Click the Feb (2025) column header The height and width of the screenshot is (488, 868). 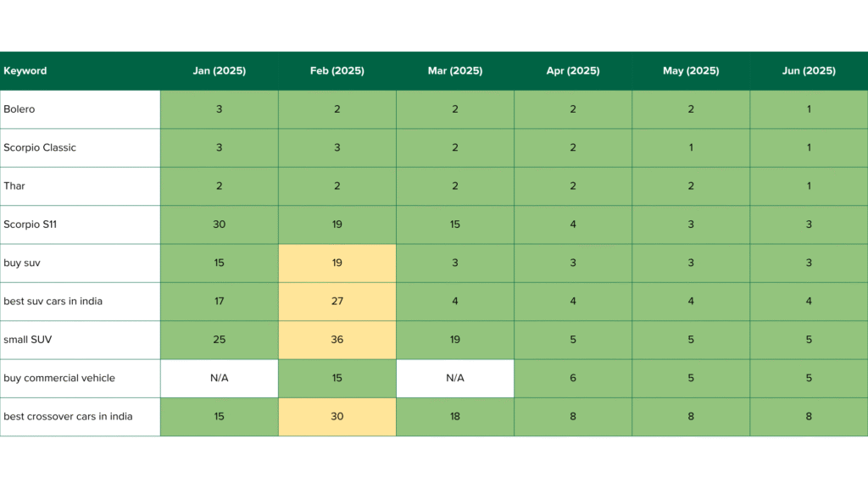(337, 71)
